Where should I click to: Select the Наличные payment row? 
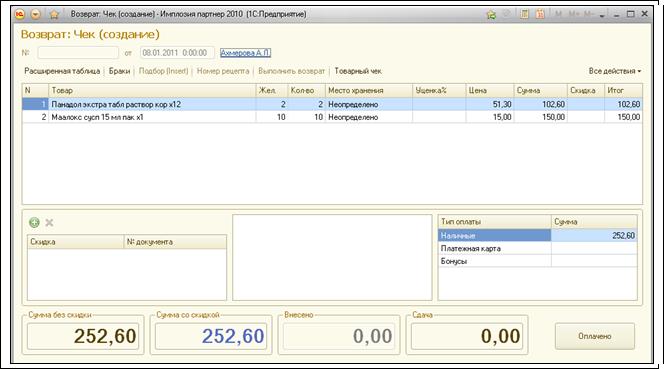[x=537, y=236]
